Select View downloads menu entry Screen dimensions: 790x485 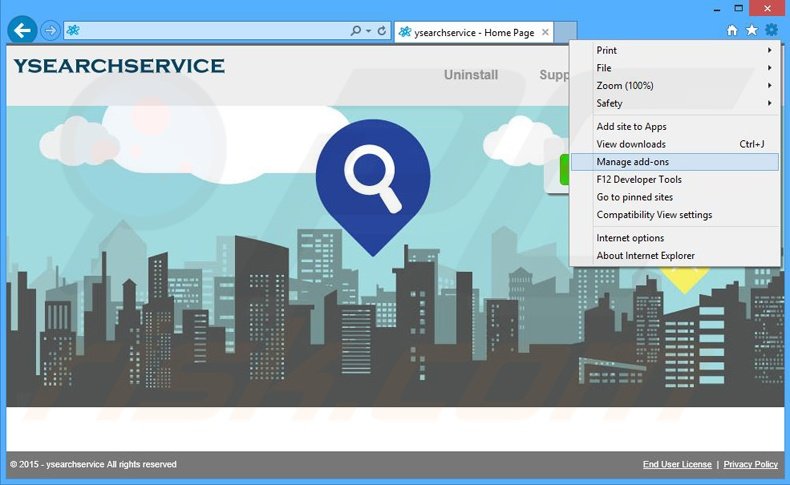pos(675,144)
